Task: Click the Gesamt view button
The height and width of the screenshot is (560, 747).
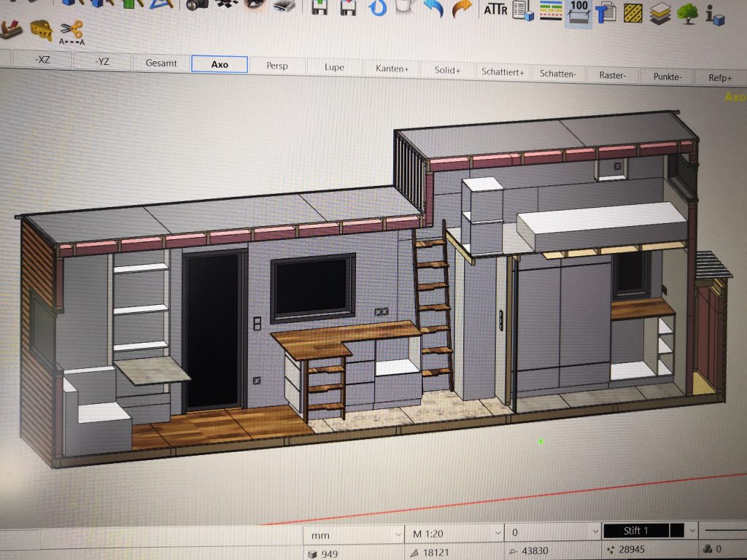Action: tap(161, 63)
